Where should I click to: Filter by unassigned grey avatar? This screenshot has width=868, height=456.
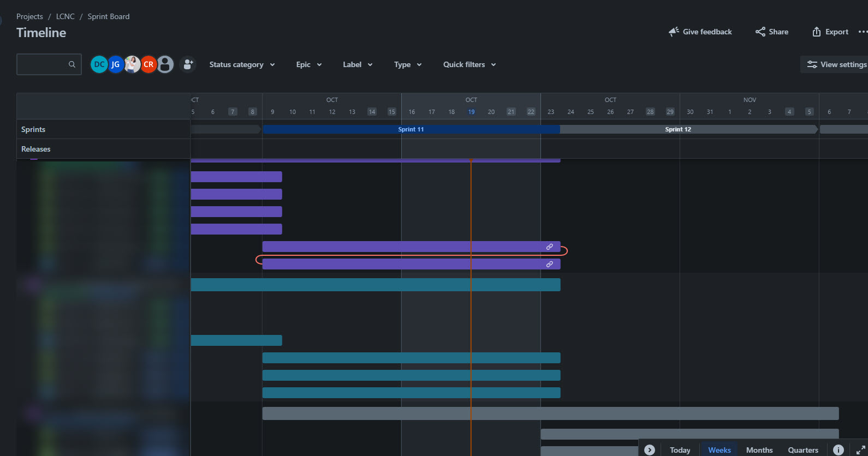(x=165, y=64)
